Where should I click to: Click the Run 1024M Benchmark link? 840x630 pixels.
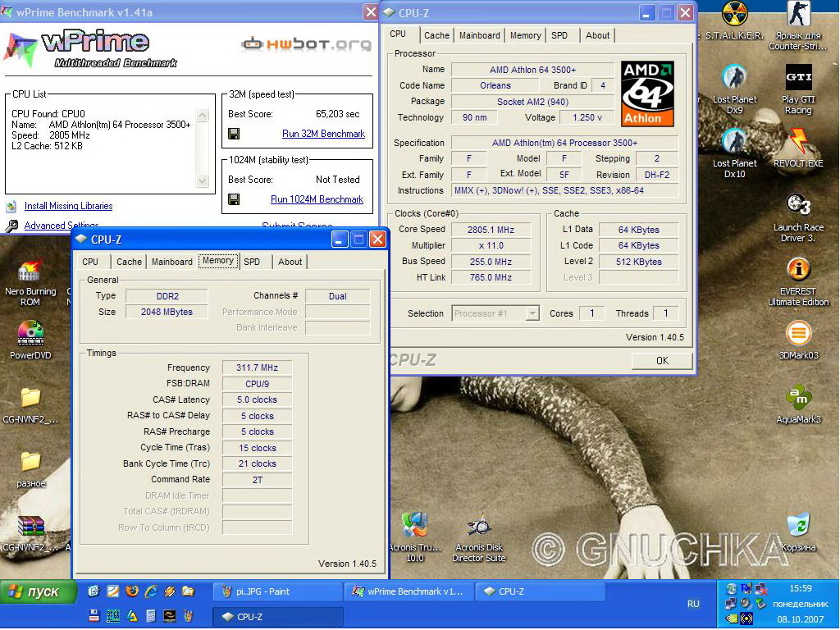click(317, 199)
